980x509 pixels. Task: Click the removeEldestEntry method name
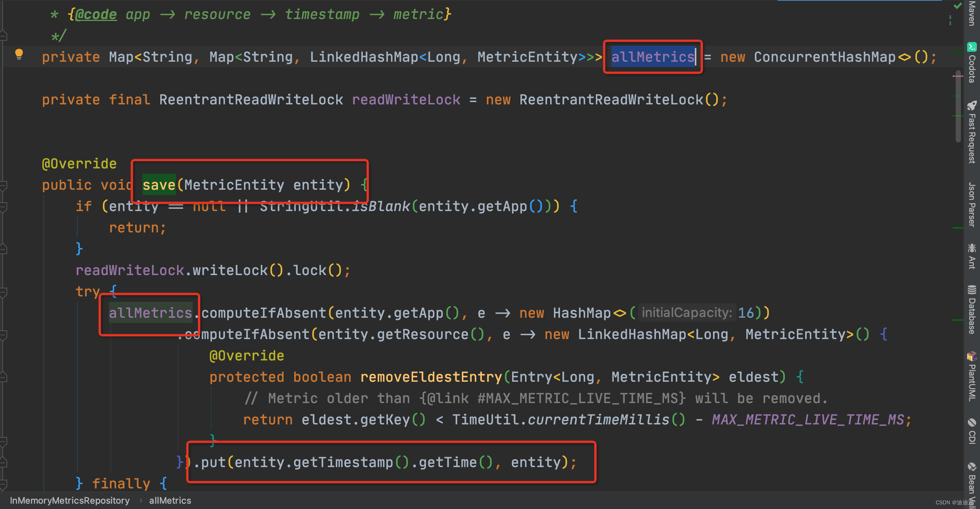[x=431, y=377]
